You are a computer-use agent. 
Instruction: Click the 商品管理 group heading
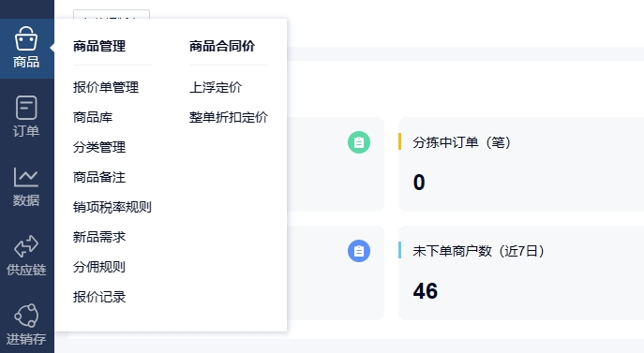pyautogui.click(x=99, y=46)
